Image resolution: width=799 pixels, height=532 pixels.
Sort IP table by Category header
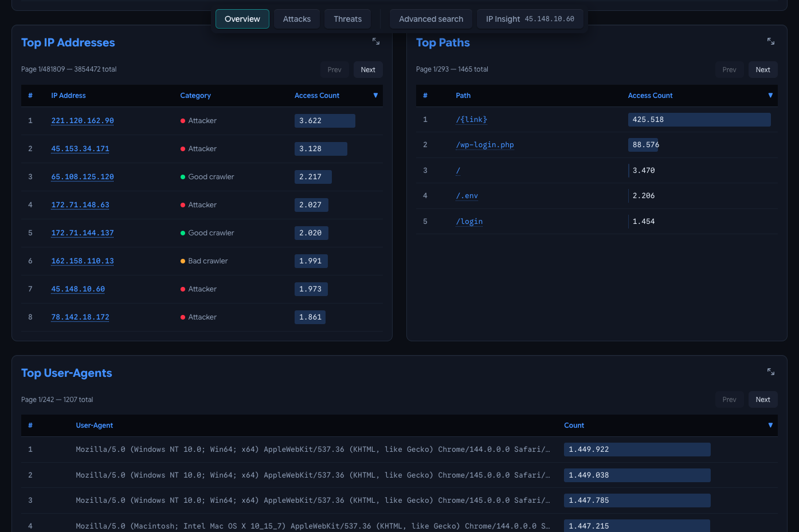pyautogui.click(x=195, y=96)
